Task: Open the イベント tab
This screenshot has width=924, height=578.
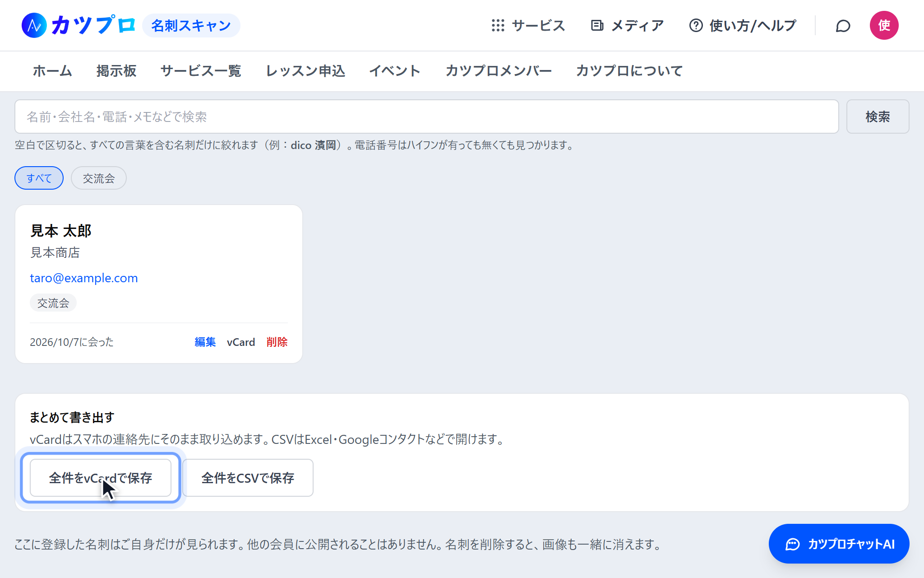Action: pyautogui.click(x=395, y=71)
